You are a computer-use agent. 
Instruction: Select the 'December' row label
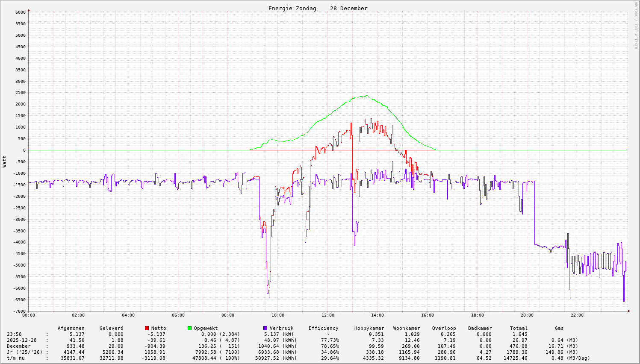(19, 346)
